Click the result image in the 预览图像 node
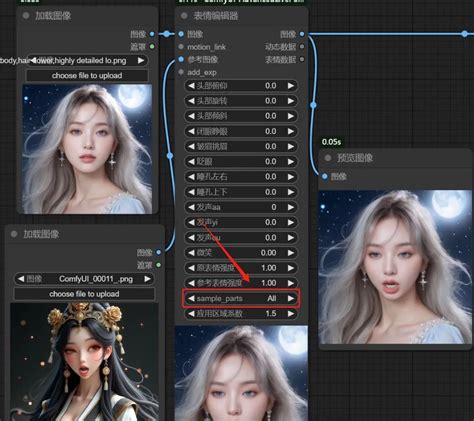This screenshot has height=421, width=474. (395, 267)
